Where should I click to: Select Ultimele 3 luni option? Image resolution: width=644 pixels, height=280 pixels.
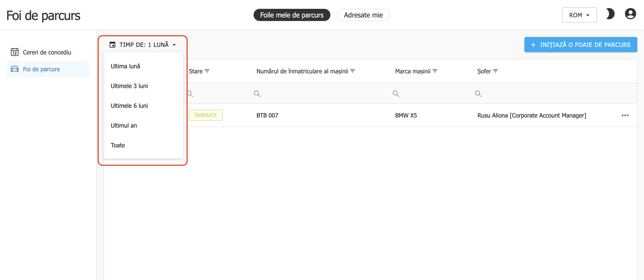[x=129, y=86]
